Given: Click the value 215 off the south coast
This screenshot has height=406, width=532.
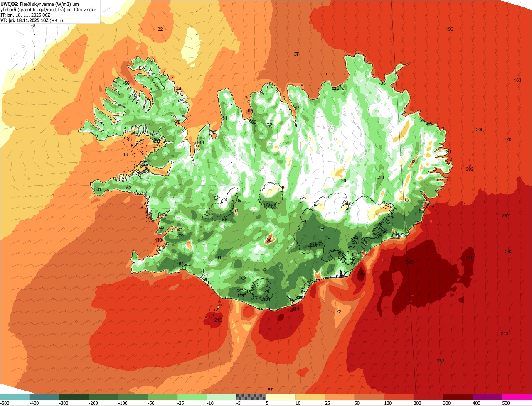Looking at the screenshot, I should 218,320.
